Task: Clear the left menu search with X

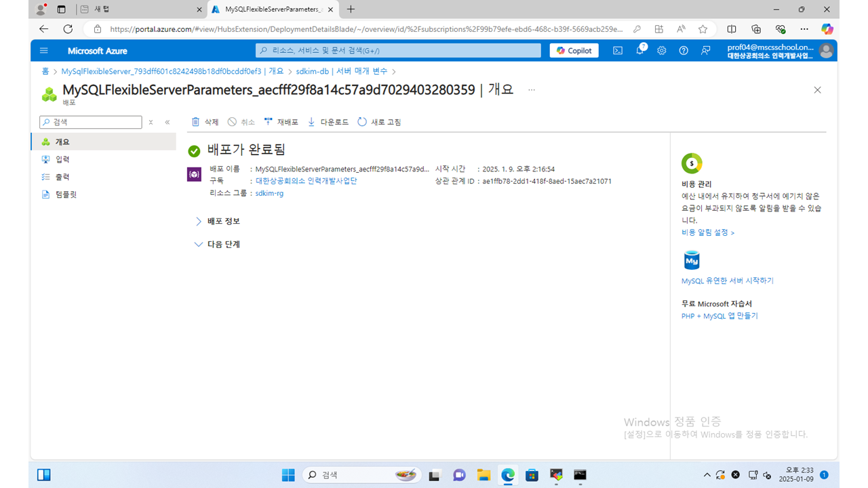Action: [x=151, y=122]
